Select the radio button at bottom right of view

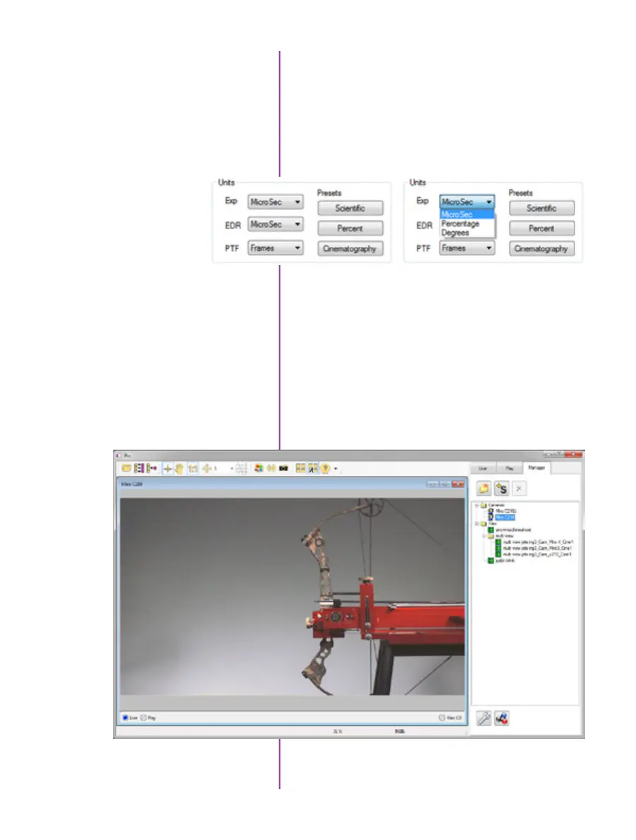coord(442,717)
